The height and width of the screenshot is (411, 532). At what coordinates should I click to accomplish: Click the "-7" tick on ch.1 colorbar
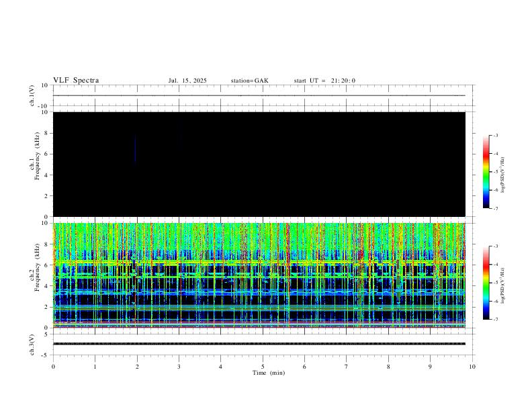496,209
